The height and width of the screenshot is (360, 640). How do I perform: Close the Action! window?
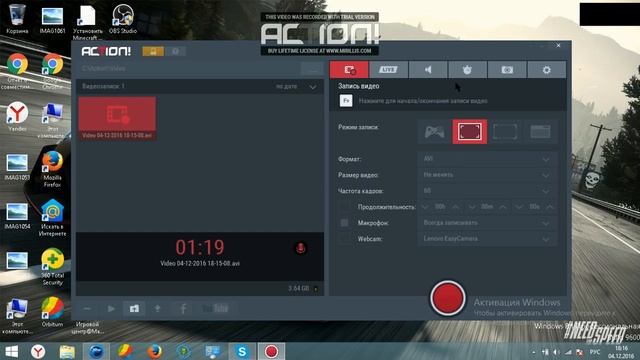tap(558, 45)
